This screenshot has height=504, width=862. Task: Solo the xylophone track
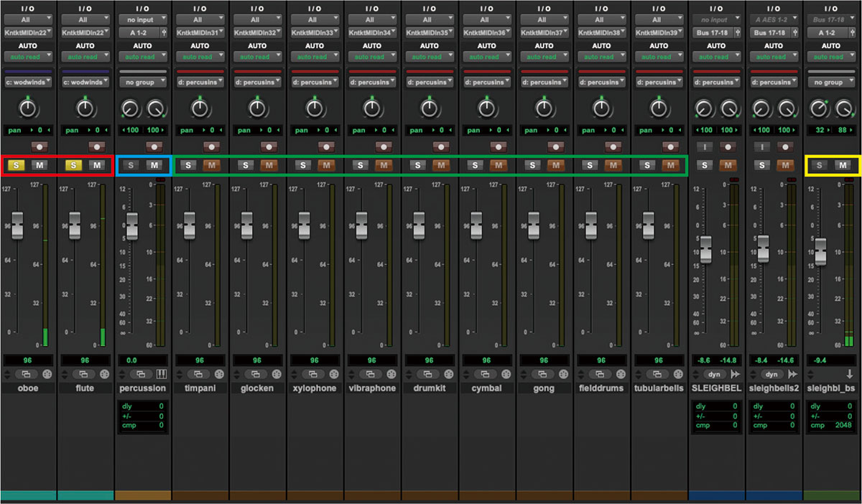(303, 165)
